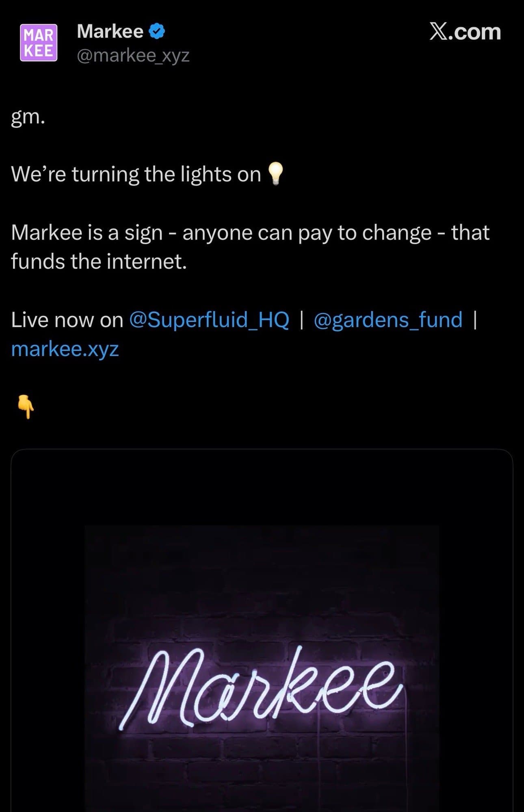This screenshot has height=812, width=524.
Task: Click the blank area atop the media card
Action: 262,487
